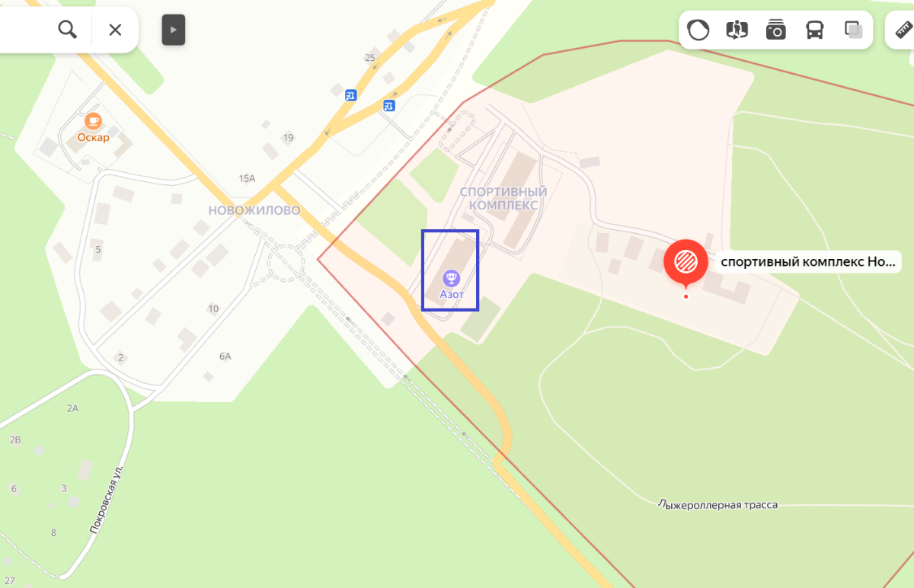Image resolution: width=914 pixels, height=588 pixels.
Task: Click the upper bus stop icon
Action: coord(350,95)
